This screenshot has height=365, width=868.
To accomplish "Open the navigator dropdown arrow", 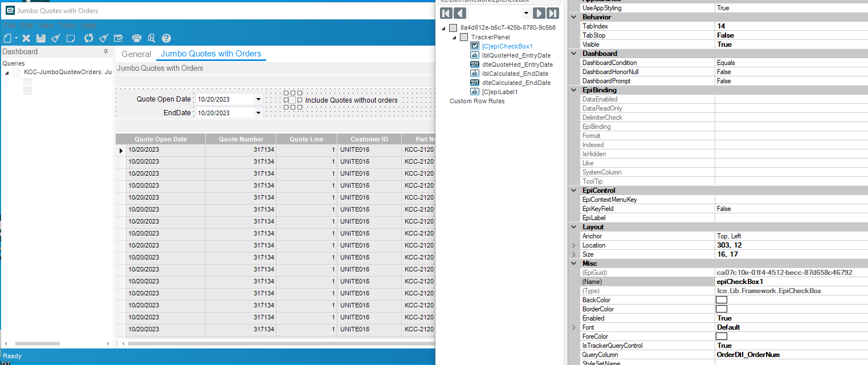I will point(526,13).
